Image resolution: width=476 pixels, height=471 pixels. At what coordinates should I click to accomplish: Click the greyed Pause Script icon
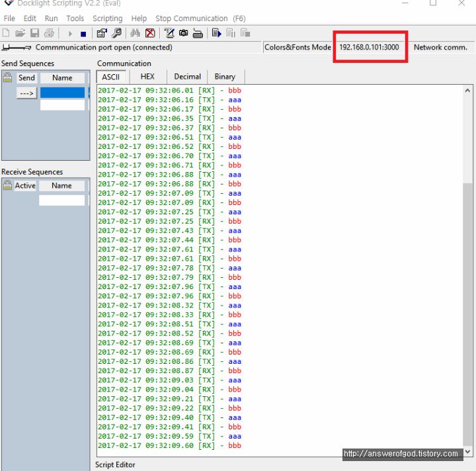(231, 33)
